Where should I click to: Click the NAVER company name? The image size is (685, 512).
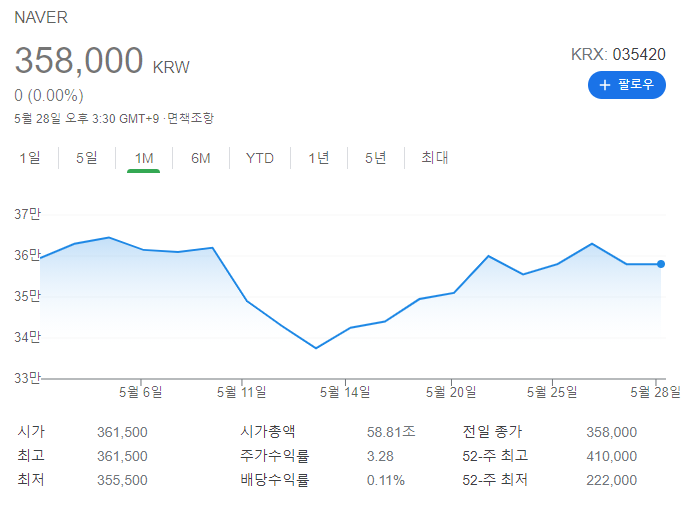coord(41,17)
